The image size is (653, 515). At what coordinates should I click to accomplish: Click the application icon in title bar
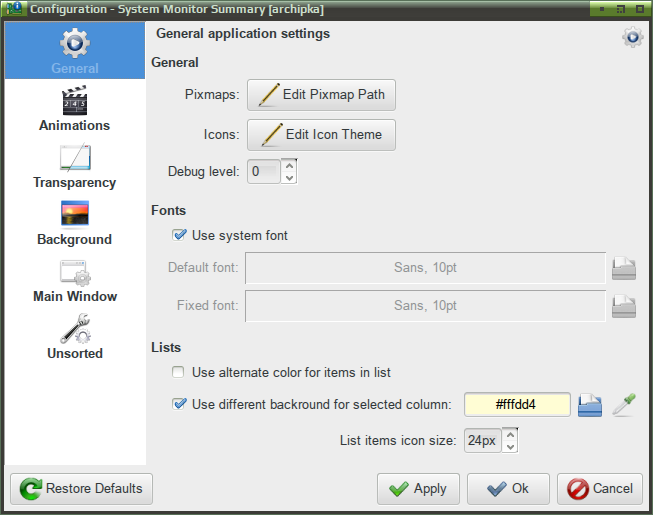pyautogui.click(x=14, y=8)
